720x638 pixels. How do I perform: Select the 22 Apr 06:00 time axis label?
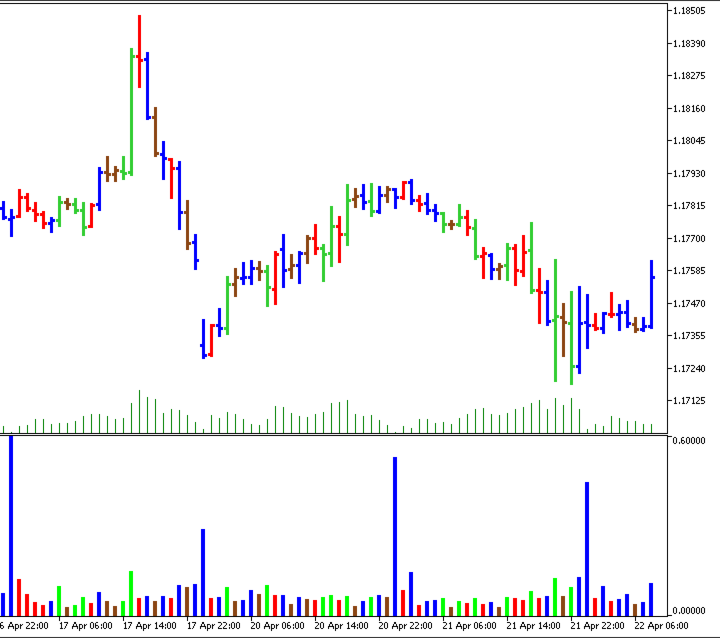pos(662,626)
